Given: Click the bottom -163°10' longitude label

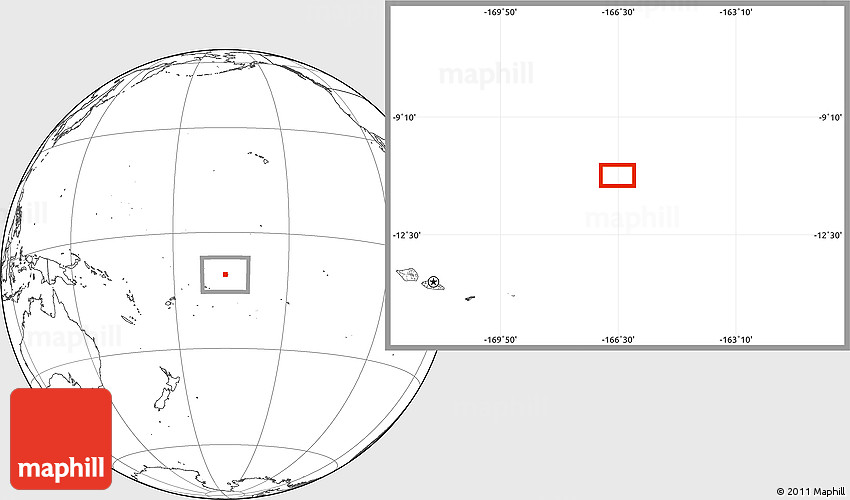Looking at the screenshot, I should pyautogui.click(x=736, y=340).
